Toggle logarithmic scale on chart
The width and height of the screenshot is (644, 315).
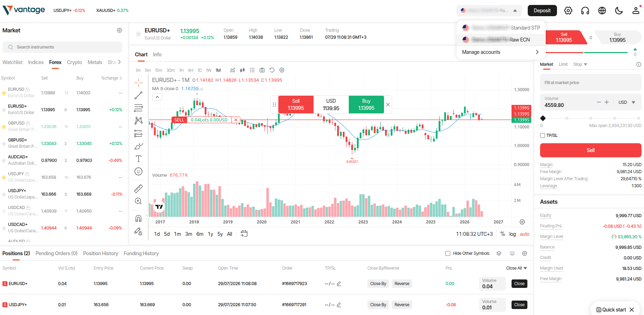513,234
